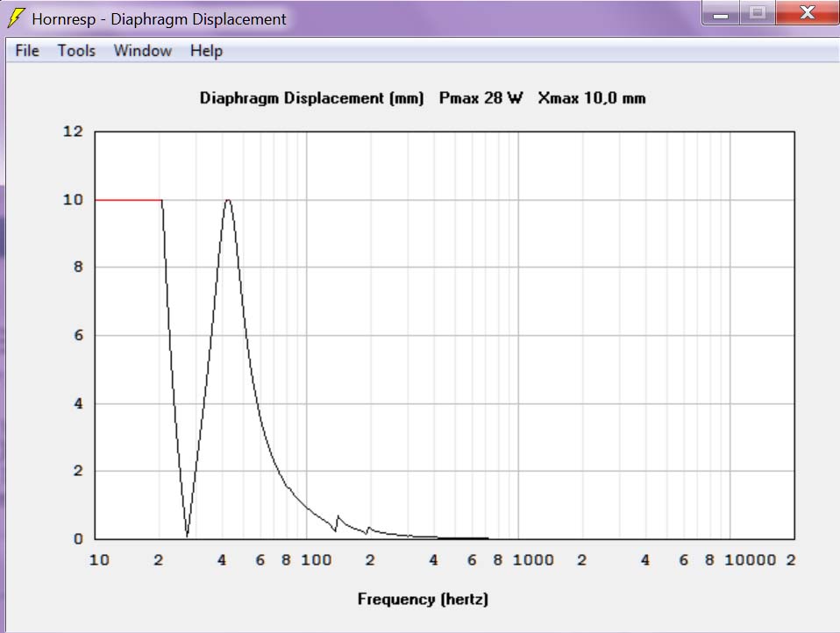Click the 'Frequency (hertz)' axis label
Screen dimensions: 840x633
[x=423, y=600]
